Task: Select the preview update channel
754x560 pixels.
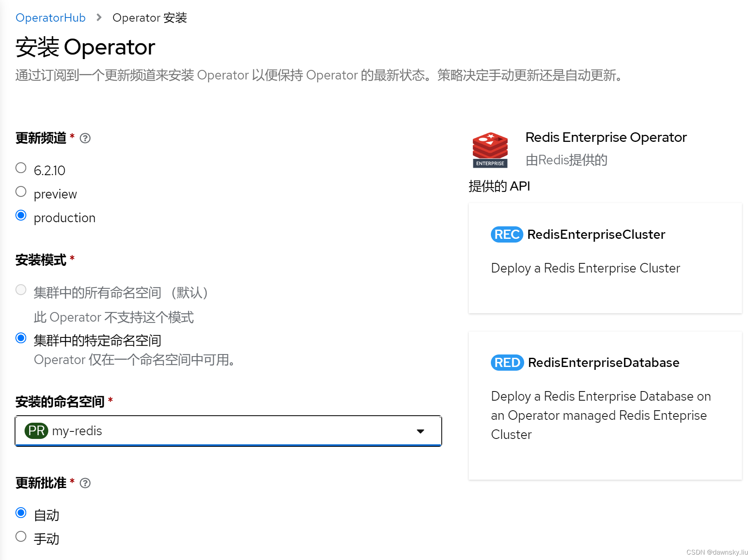Action: tap(21, 192)
